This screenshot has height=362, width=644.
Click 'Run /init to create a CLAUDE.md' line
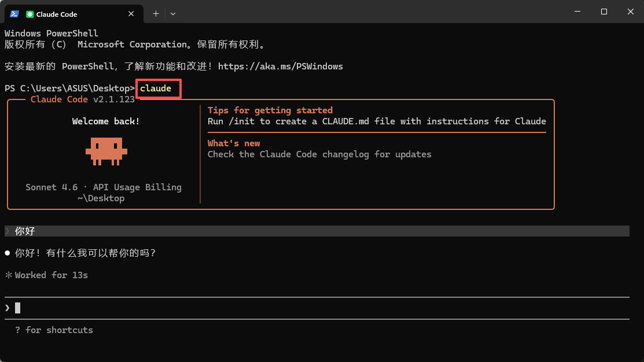(377, 121)
